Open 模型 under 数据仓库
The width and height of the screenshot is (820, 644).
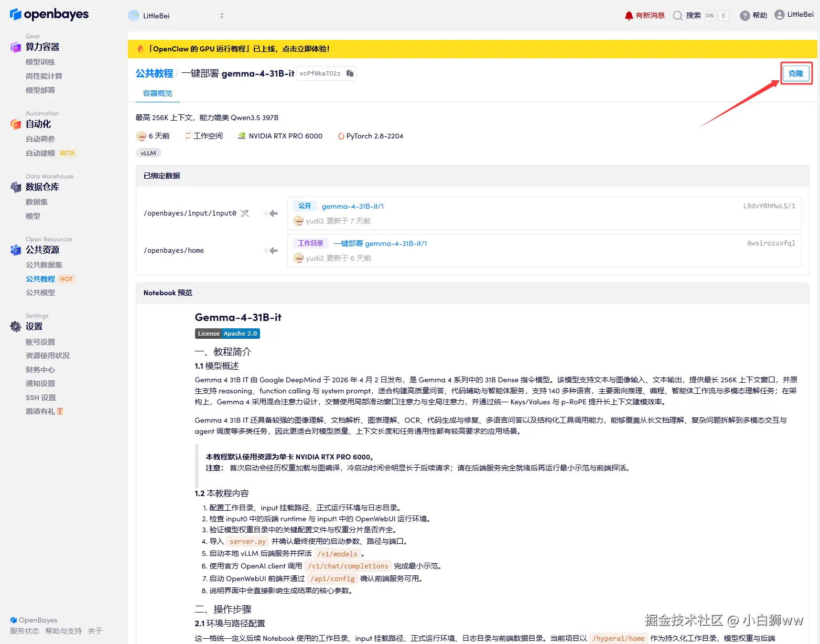[x=33, y=216]
